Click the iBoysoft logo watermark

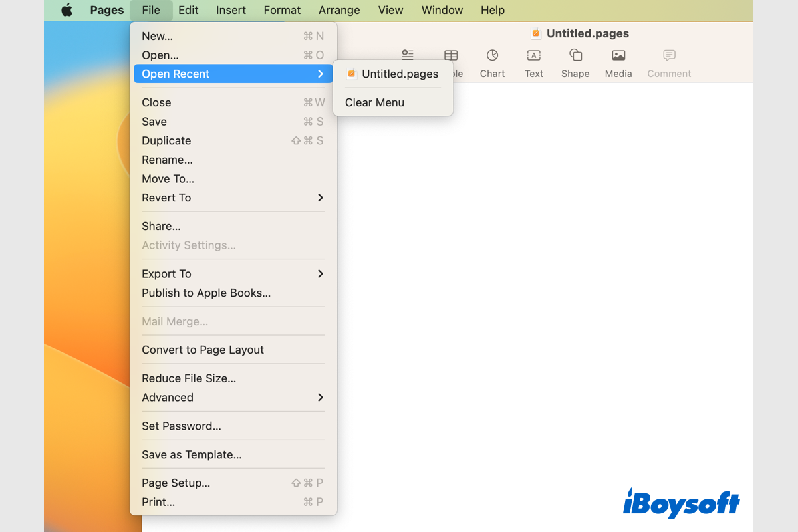(681, 505)
